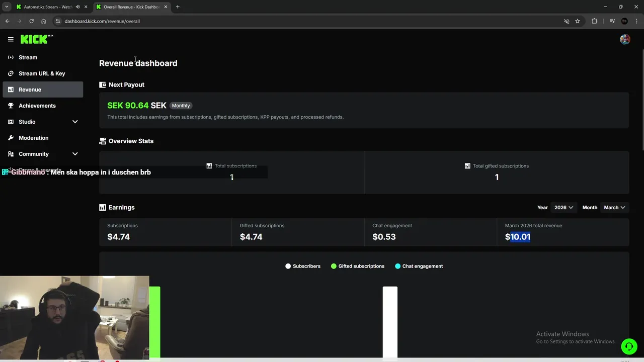Go forward in browser history
The height and width of the screenshot is (362, 644).
[x=19, y=21]
